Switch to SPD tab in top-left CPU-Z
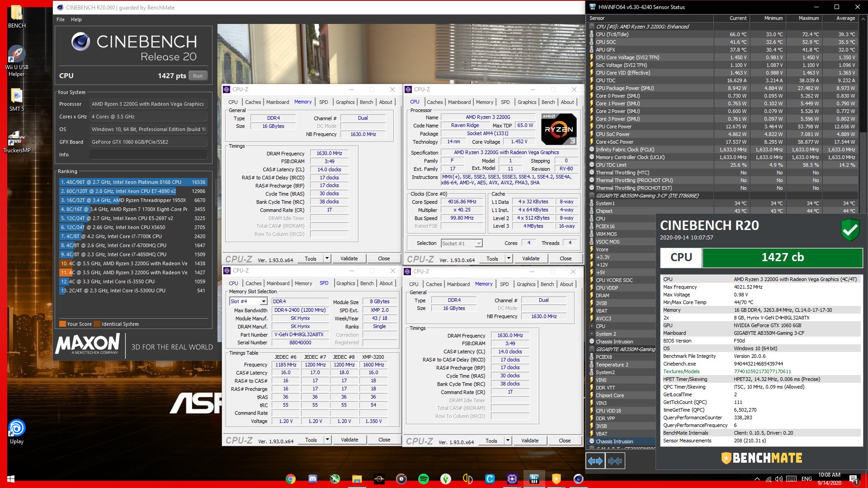 (x=324, y=102)
